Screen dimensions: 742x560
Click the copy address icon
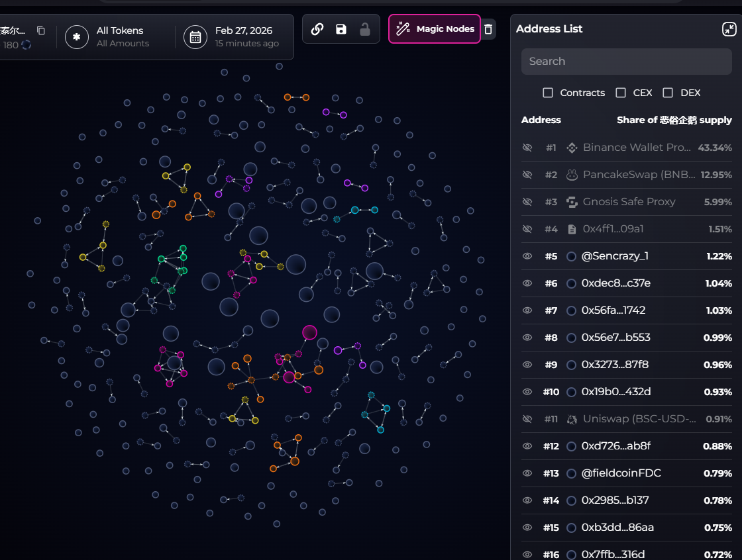point(41,30)
